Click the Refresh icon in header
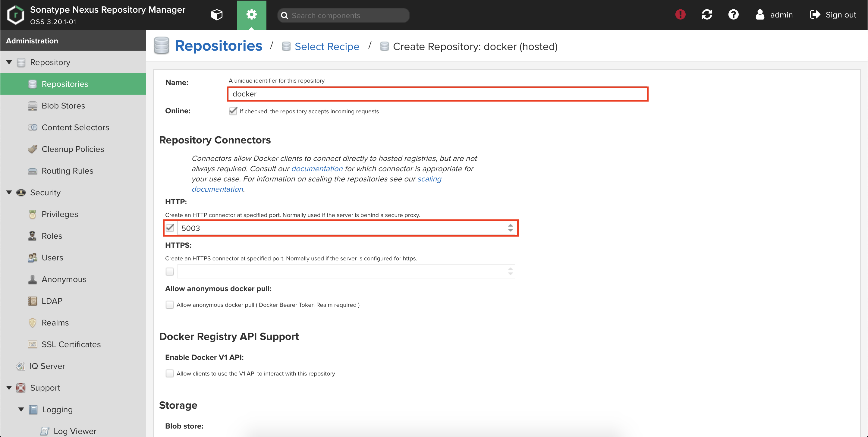 point(707,14)
